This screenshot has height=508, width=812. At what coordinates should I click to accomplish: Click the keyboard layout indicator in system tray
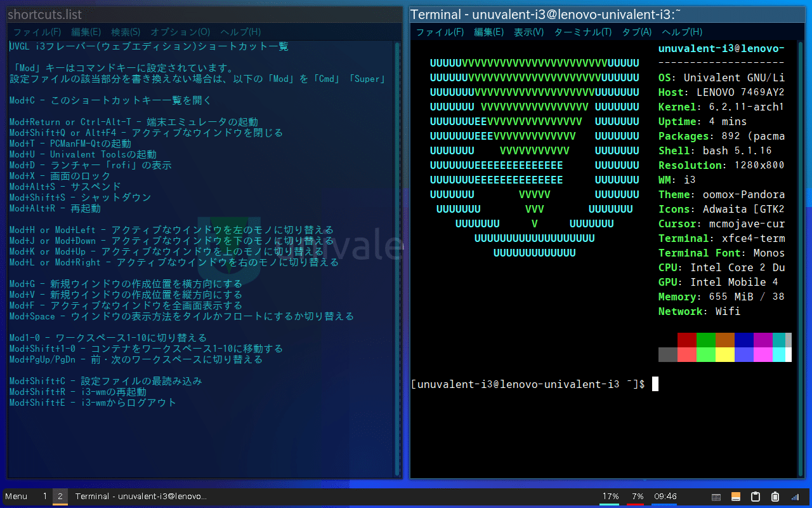716,497
